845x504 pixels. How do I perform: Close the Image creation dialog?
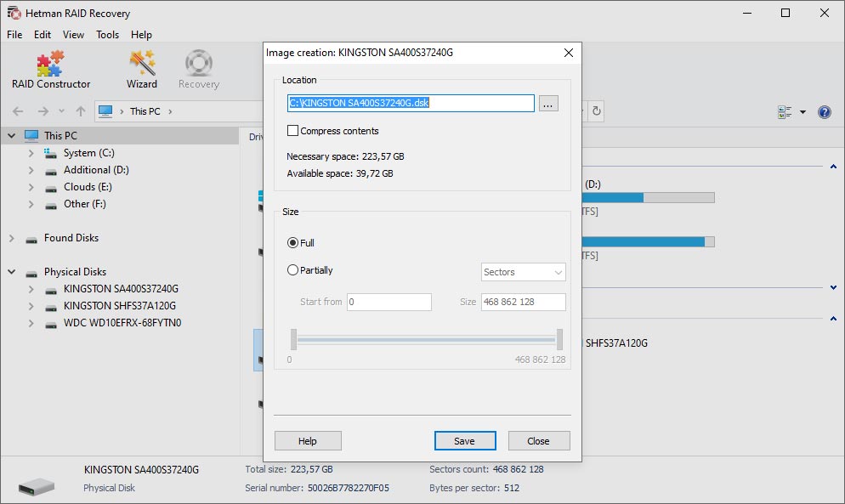pyautogui.click(x=569, y=53)
